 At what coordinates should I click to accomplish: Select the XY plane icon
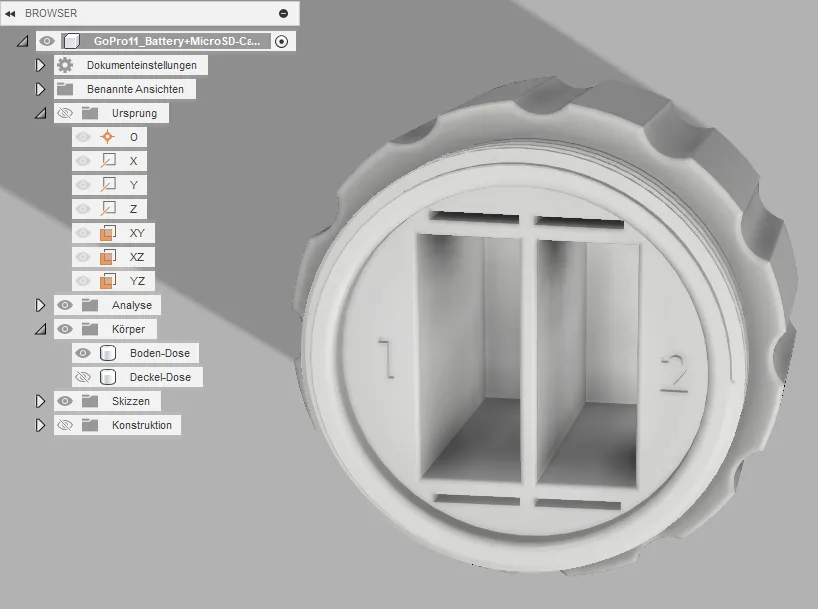pyautogui.click(x=108, y=233)
